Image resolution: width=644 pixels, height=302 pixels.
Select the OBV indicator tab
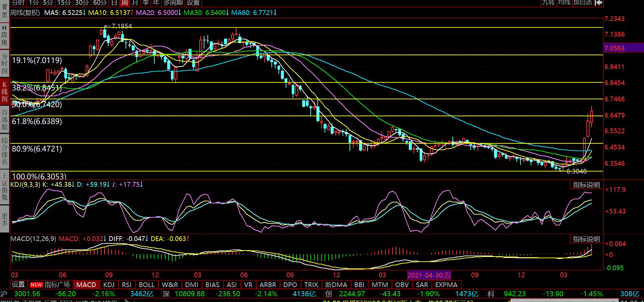coord(402,285)
